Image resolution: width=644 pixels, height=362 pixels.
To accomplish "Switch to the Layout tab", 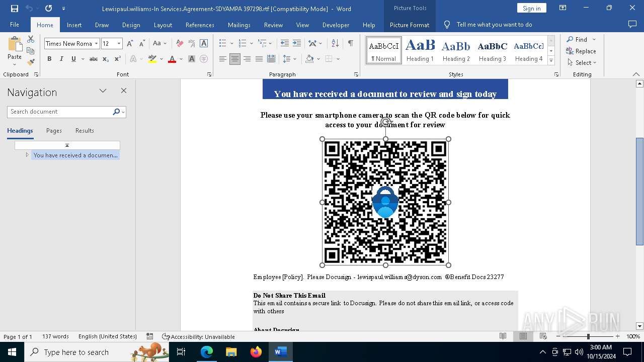I will click(x=163, y=25).
